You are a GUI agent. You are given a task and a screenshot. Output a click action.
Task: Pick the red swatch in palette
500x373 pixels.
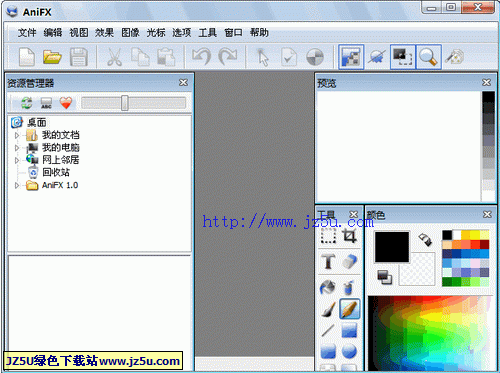(x=475, y=245)
